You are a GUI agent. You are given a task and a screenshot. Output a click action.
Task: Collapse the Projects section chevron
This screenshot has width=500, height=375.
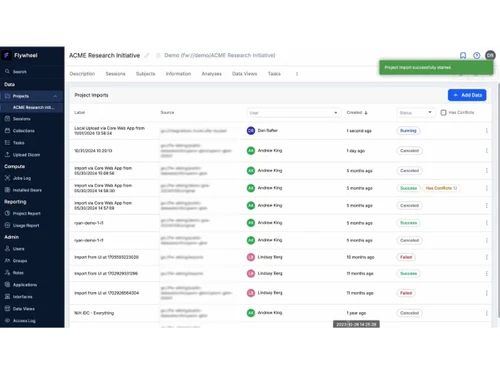pos(55,96)
